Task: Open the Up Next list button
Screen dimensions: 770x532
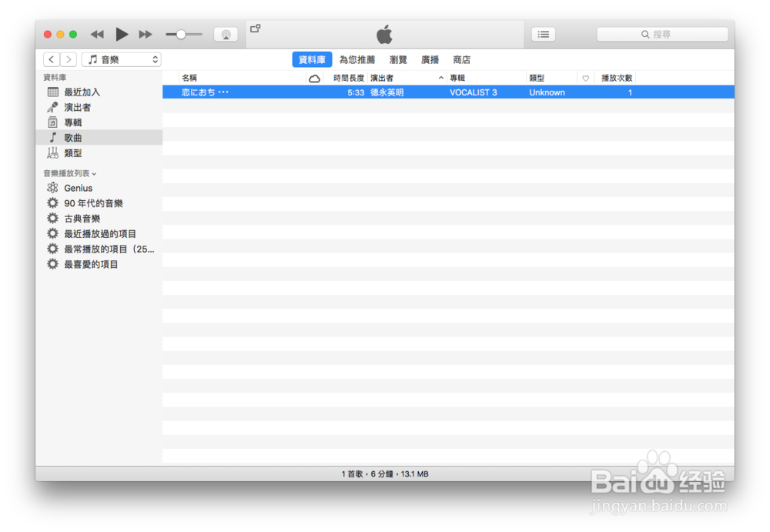Action: [544, 35]
